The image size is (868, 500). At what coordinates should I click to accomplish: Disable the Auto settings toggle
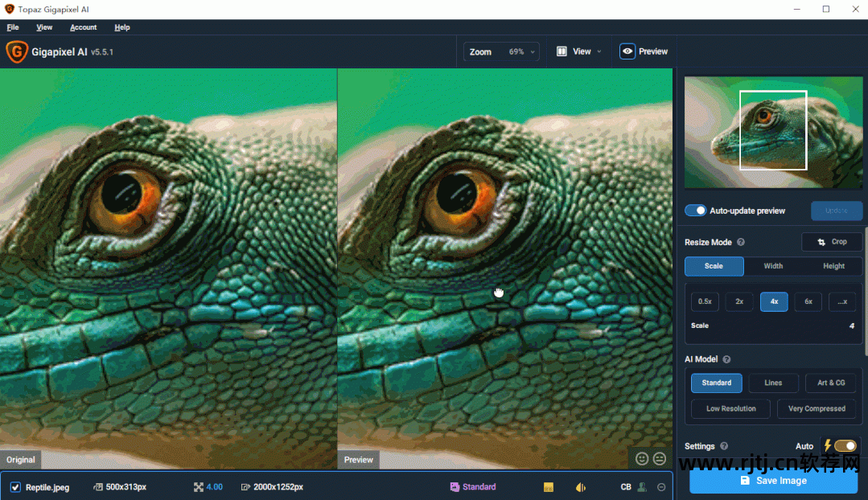[845, 446]
